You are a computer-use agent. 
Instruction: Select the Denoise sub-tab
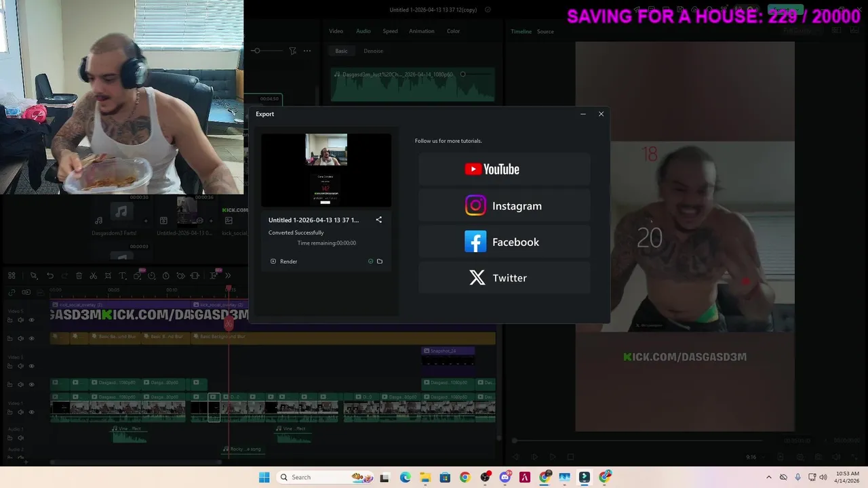pos(373,51)
